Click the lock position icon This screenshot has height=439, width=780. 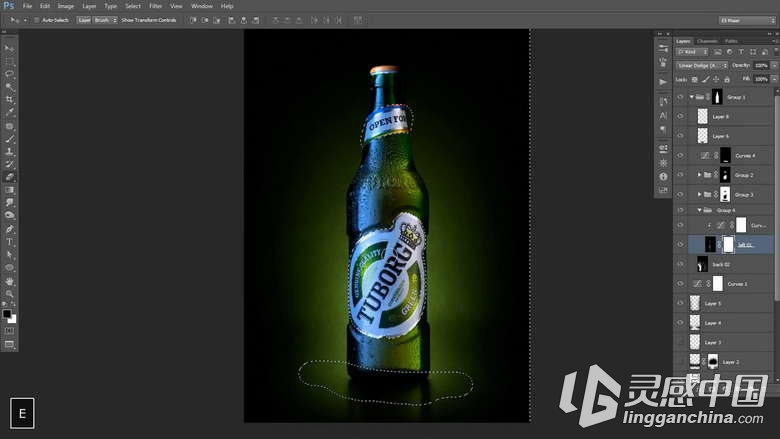tap(716, 80)
